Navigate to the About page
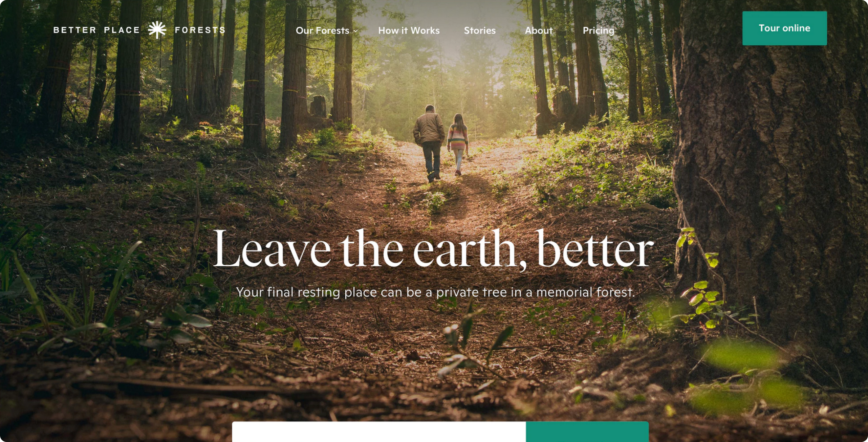 539,30
